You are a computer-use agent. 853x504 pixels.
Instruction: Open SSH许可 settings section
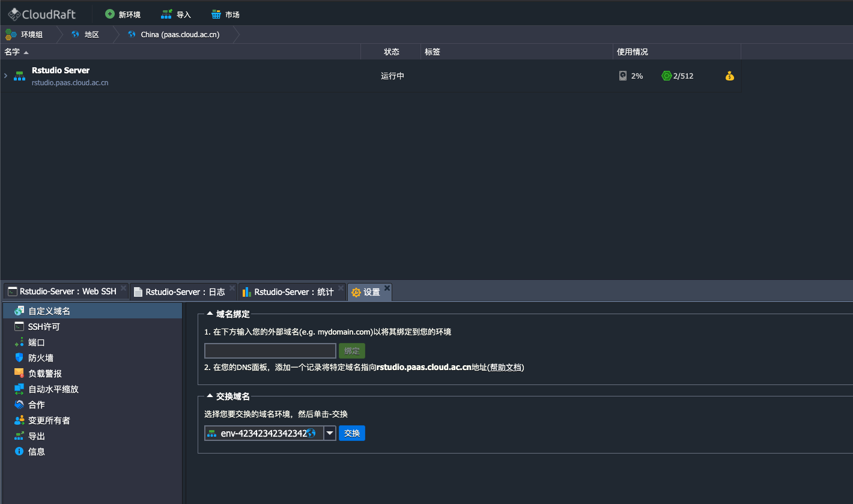tap(93, 327)
